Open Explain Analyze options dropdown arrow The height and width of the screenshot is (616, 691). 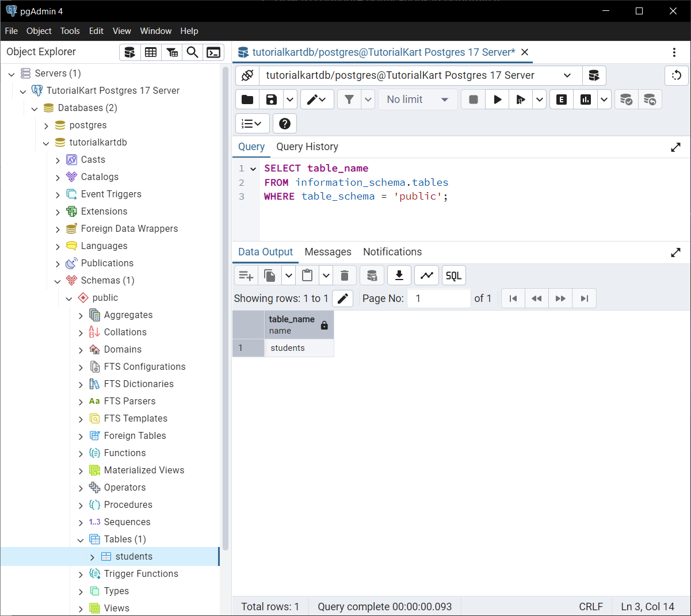pos(604,100)
